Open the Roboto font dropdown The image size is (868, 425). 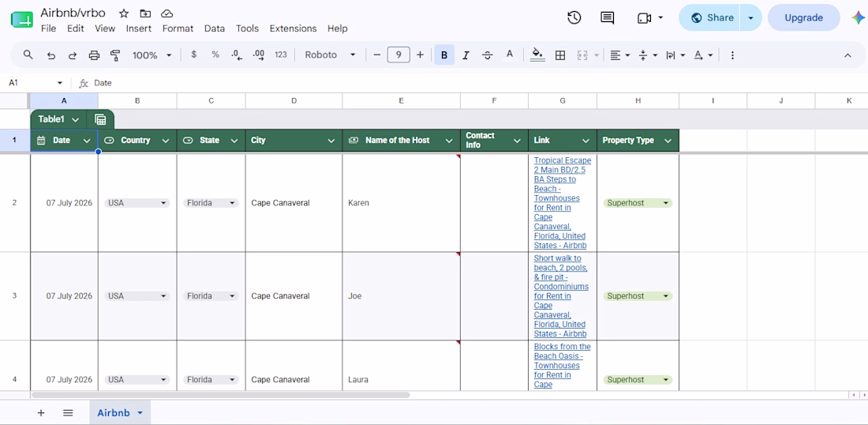pyautogui.click(x=331, y=55)
